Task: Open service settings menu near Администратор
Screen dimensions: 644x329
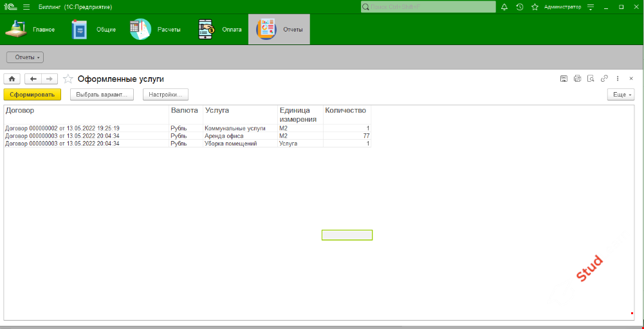Action: 590,7
